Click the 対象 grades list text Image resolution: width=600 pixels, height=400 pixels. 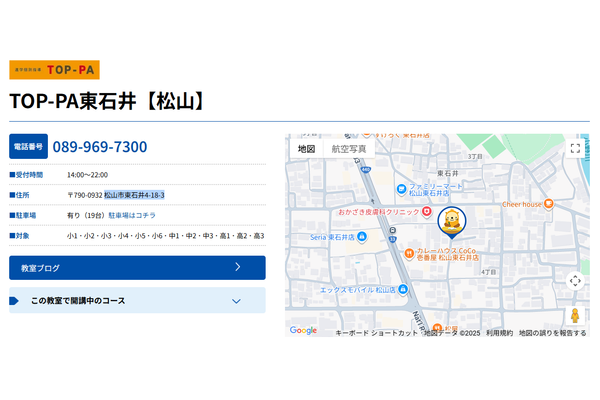point(166,236)
